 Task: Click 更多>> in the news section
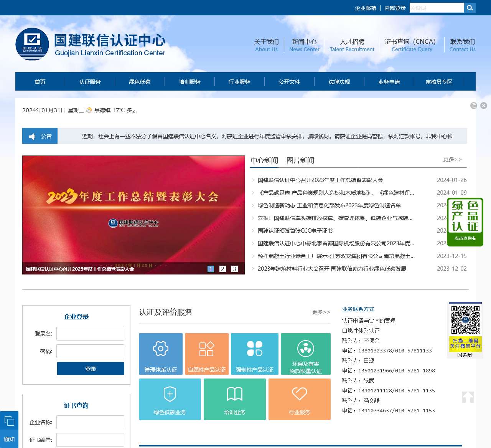point(452,159)
